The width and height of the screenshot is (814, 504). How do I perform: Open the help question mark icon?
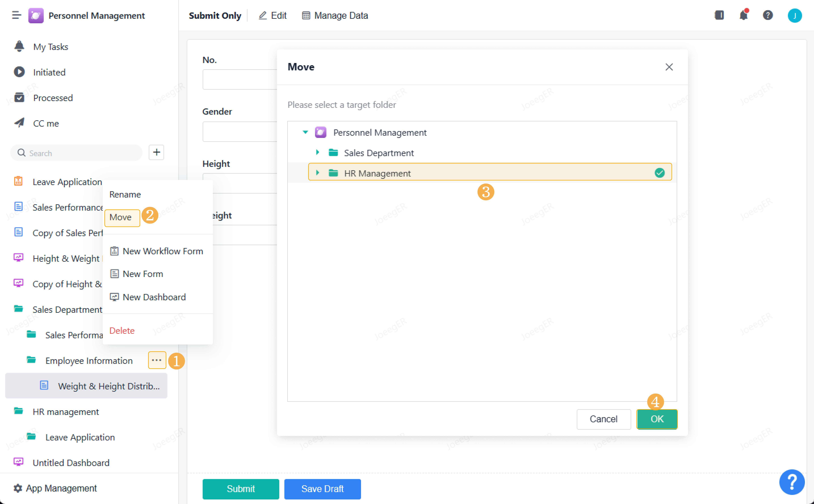click(768, 15)
